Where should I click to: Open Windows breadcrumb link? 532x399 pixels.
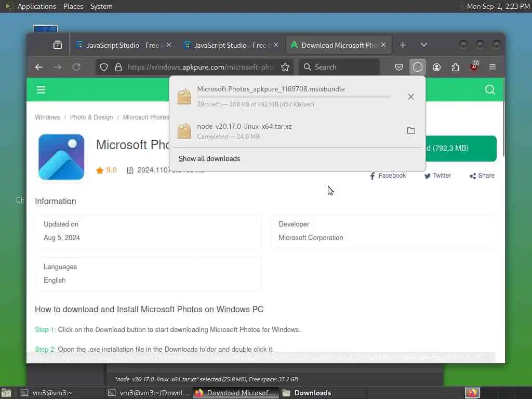[x=47, y=117]
